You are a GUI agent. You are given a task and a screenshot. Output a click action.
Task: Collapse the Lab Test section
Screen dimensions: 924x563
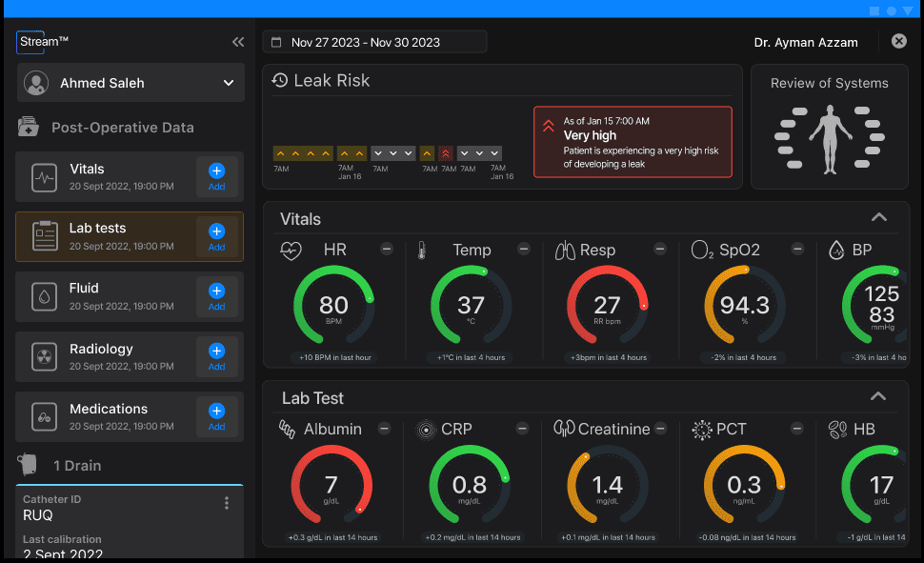(878, 396)
